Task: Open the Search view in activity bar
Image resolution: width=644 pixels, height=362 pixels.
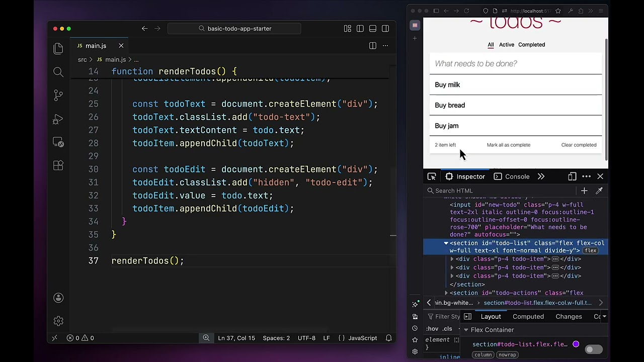Action: pos(58,72)
